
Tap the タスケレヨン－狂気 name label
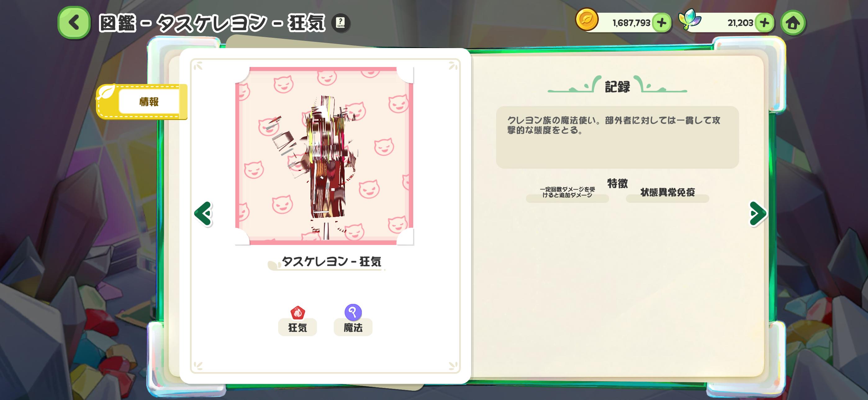coord(331,261)
